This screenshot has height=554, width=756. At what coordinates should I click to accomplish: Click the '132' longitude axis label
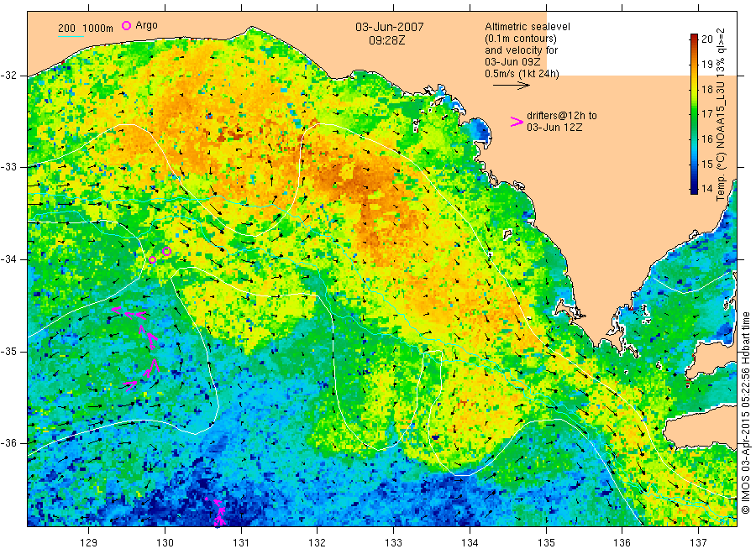[318, 543]
